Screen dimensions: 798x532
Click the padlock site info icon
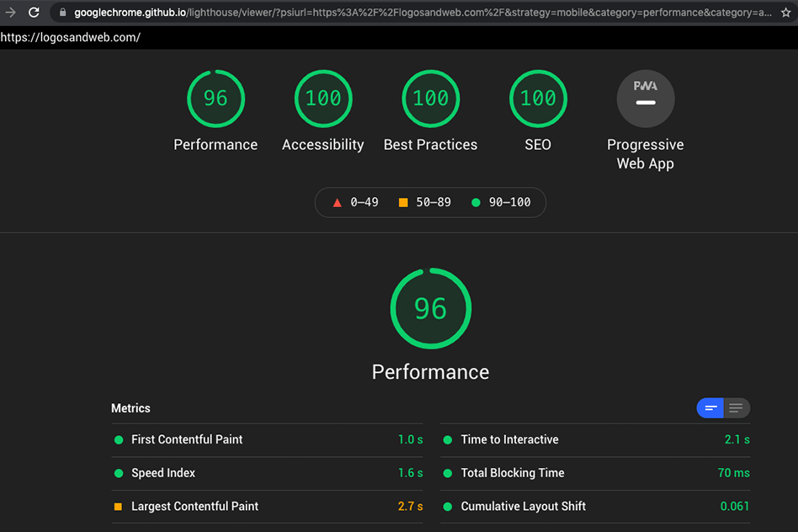[x=62, y=13]
